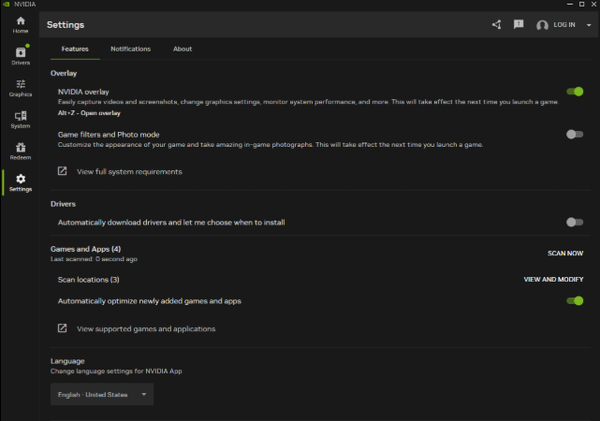Expand the LOG IN account dropdown arrow
600x421 pixels.
587,25
